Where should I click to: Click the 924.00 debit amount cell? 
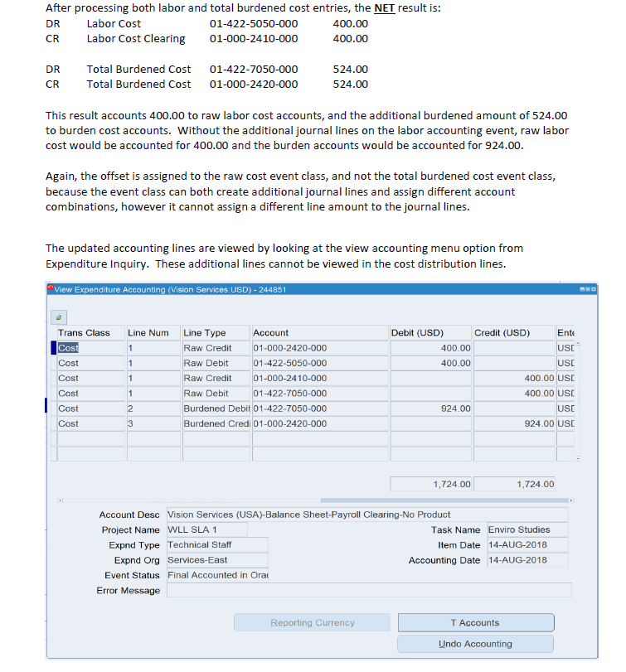tap(431, 409)
